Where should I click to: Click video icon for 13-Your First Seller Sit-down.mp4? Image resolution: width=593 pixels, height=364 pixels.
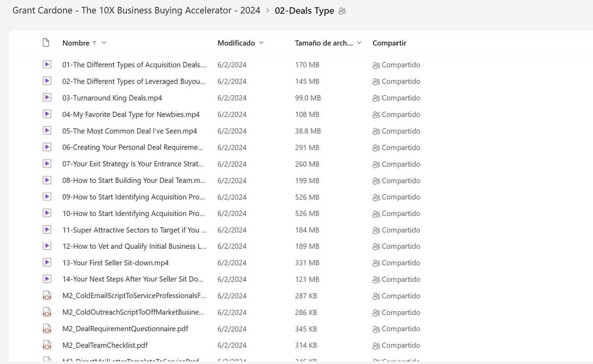point(47,262)
